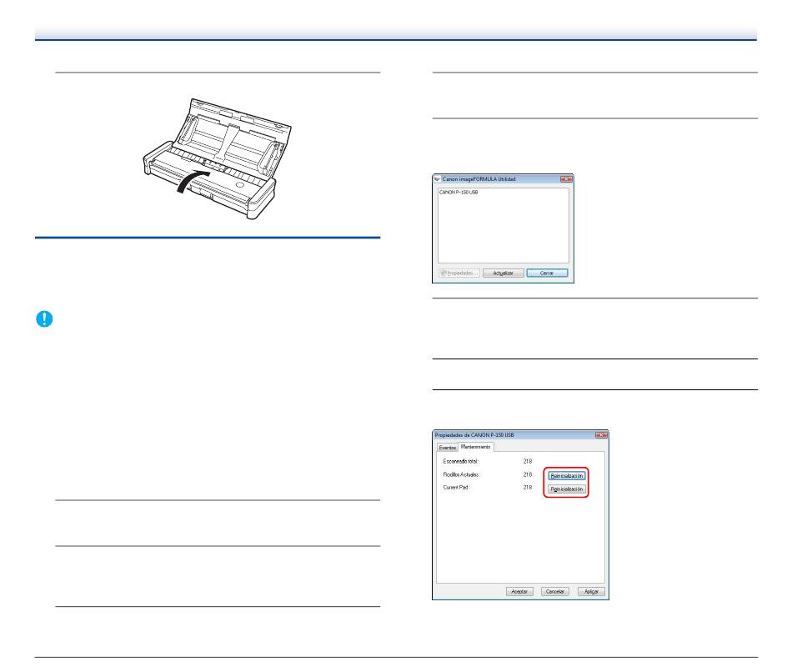Click Reinicialización for Rodillos Actuales
The width and height of the screenshot is (792, 672).
tap(567, 476)
